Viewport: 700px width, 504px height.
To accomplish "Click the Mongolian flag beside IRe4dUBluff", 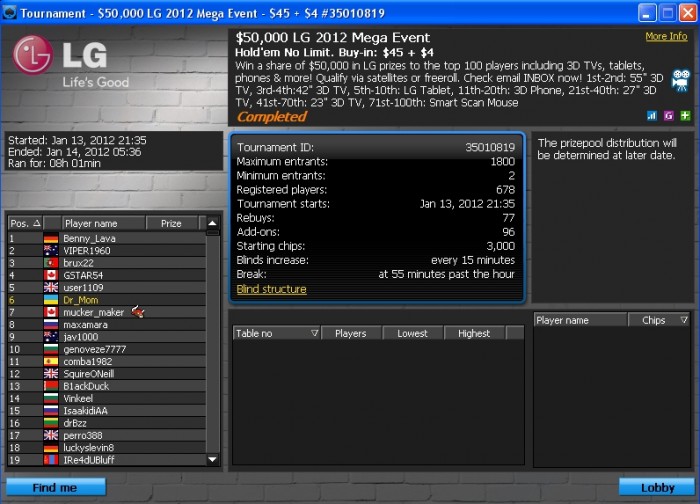I will tap(51, 460).
